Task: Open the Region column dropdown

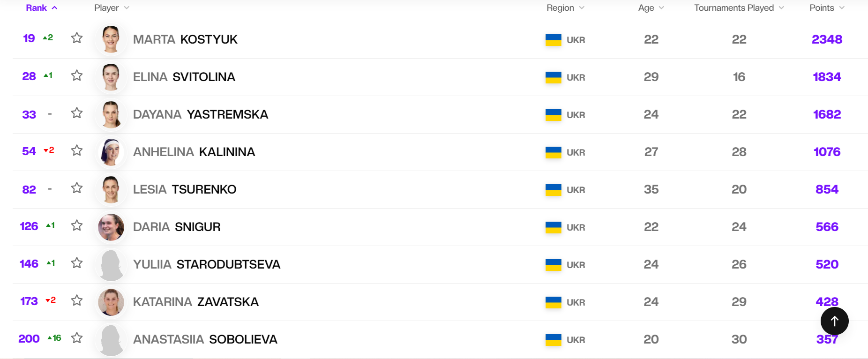Action: 582,8
